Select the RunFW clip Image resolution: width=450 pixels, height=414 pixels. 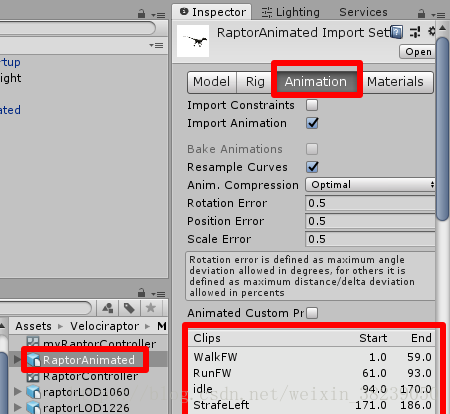point(312,373)
